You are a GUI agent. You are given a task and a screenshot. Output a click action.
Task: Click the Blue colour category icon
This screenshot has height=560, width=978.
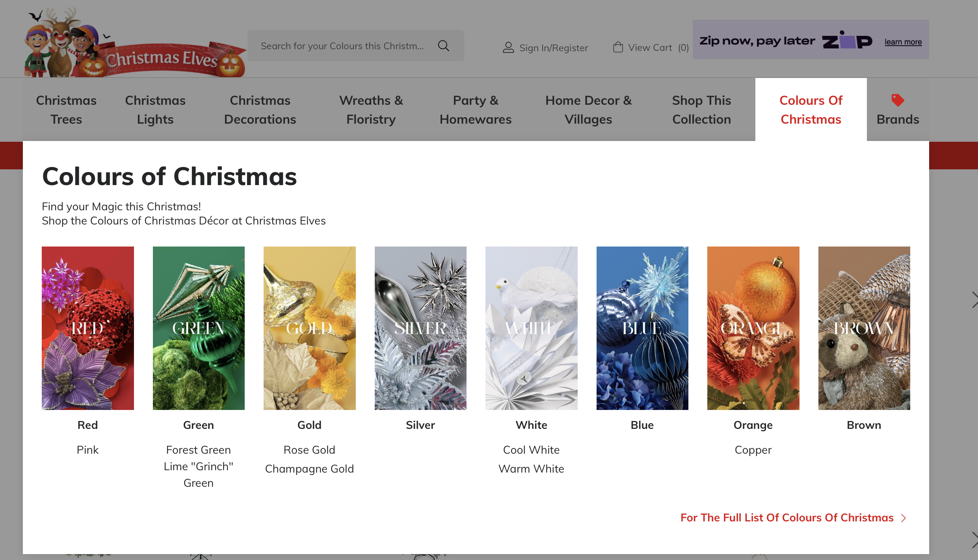coord(641,328)
